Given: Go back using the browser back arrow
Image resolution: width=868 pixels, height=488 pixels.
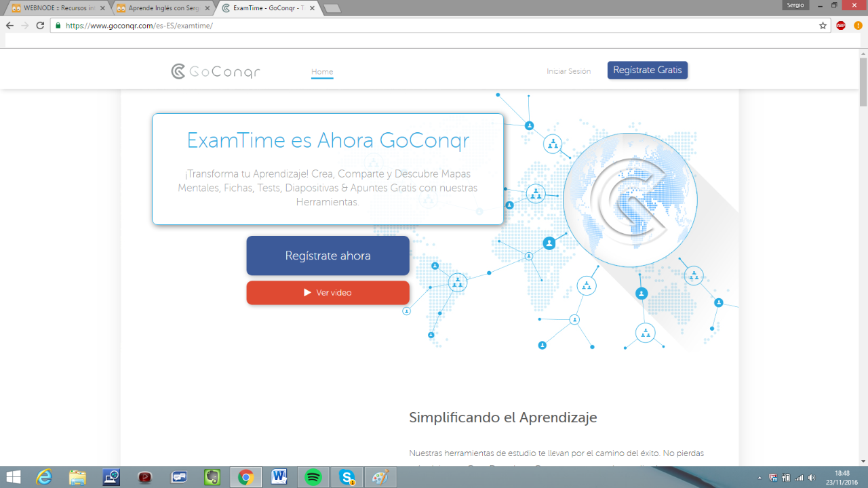Looking at the screenshot, I should pyautogui.click(x=9, y=26).
